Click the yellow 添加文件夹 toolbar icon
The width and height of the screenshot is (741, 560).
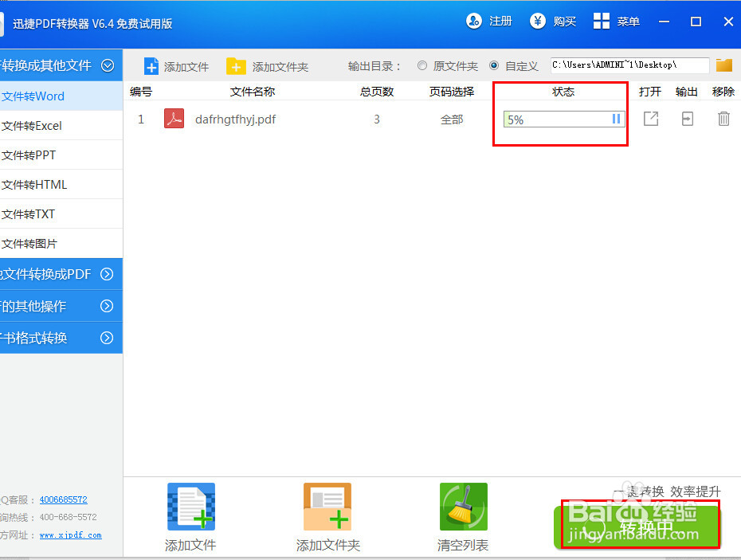tap(236, 66)
